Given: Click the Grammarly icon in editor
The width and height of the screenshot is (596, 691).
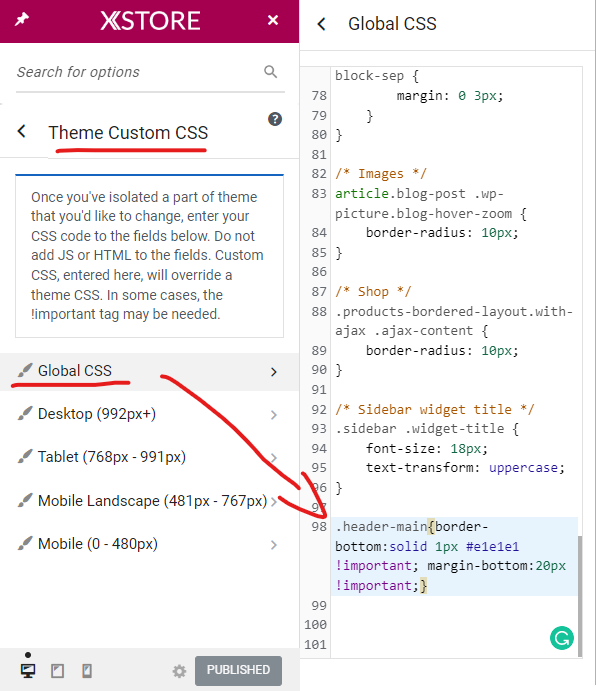Looking at the screenshot, I should point(562,638).
